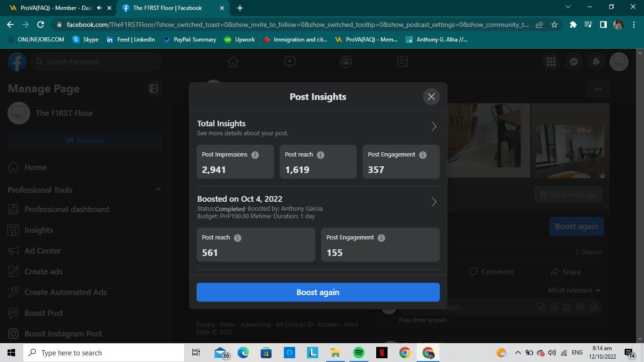Open Insights in sidebar
644x362 pixels.
pos(85,230)
